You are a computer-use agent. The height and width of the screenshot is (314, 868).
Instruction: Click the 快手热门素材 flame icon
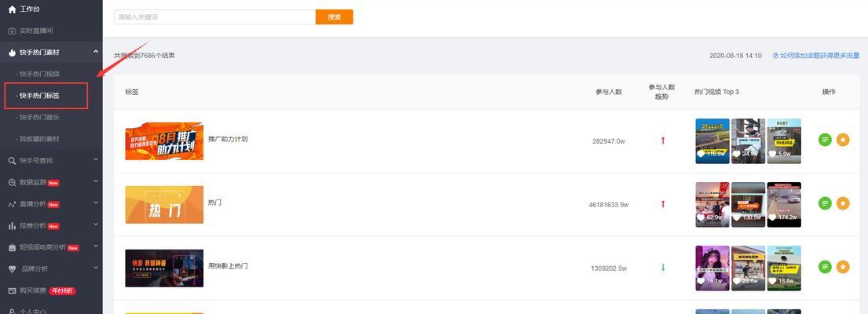click(13, 53)
